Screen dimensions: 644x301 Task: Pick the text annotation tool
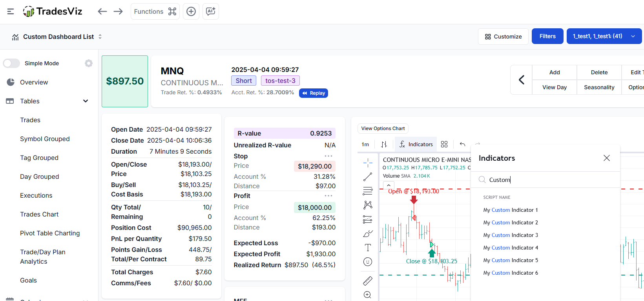[368, 248]
